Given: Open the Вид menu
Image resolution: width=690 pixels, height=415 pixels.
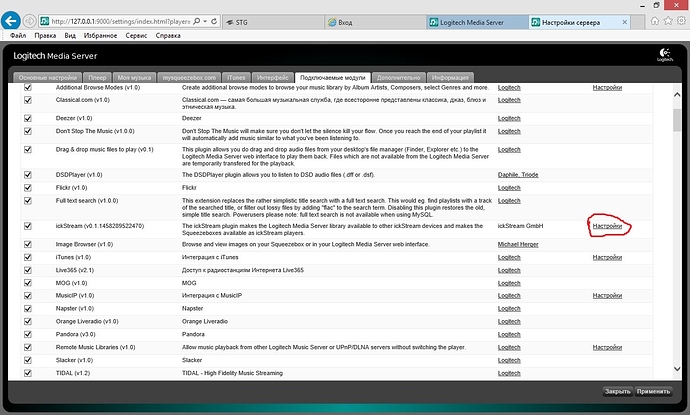Looking at the screenshot, I should tap(70, 36).
